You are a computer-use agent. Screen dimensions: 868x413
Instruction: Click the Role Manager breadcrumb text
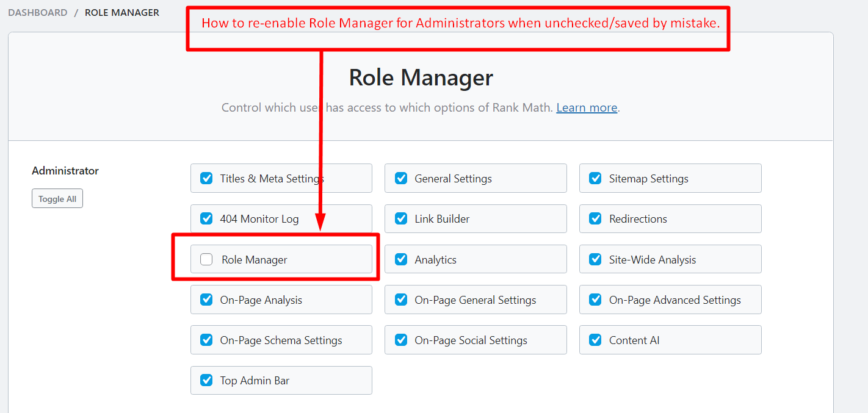click(122, 12)
